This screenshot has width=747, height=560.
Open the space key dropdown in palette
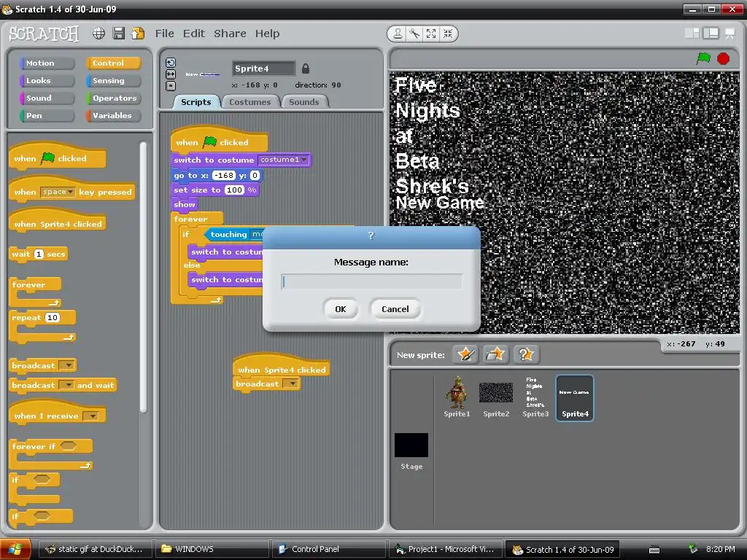pos(58,192)
